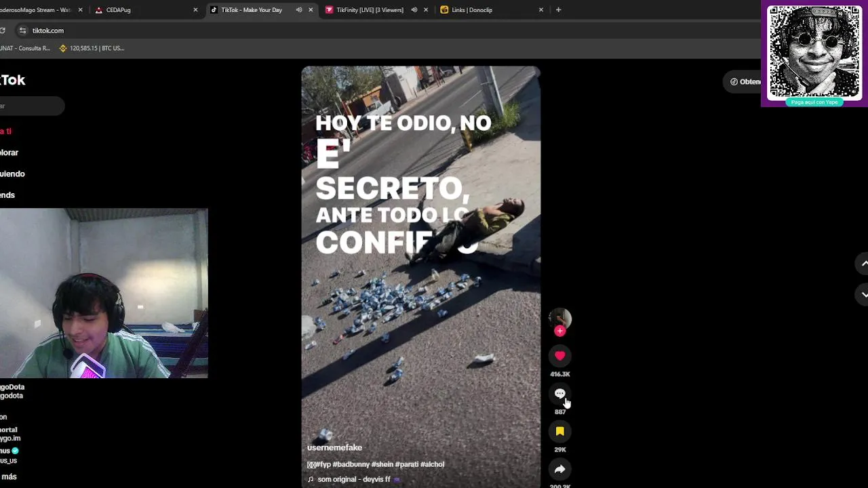Open the 'Para ti' sidebar item

click(x=6, y=131)
